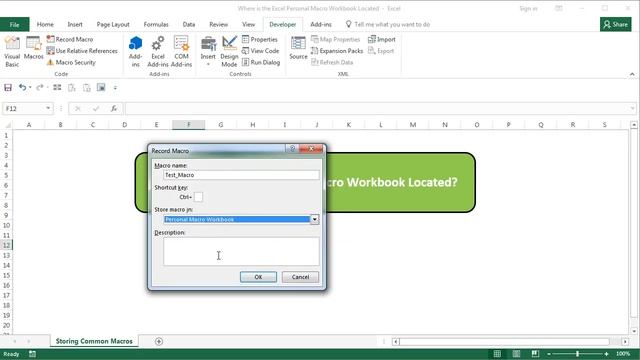Select column F header
This screenshot has width=640, height=360.
pyautogui.click(x=189, y=125)
